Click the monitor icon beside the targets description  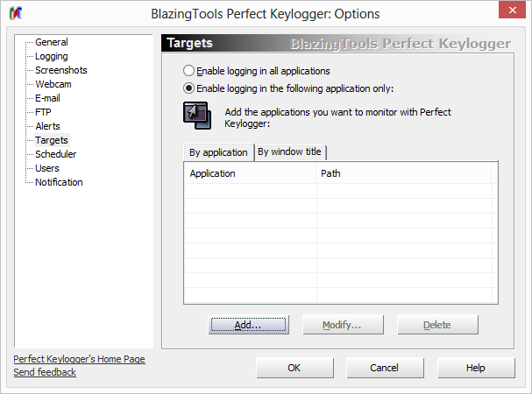pyautogui.click(x=195, y=116)
